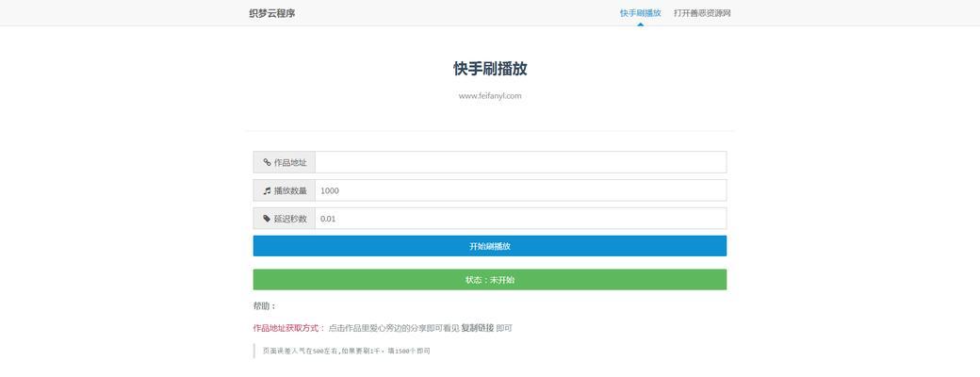Click the 页面误差人气在500左右 note
Image resolution: width=980 pixels, height=377 pixels.
346,352
